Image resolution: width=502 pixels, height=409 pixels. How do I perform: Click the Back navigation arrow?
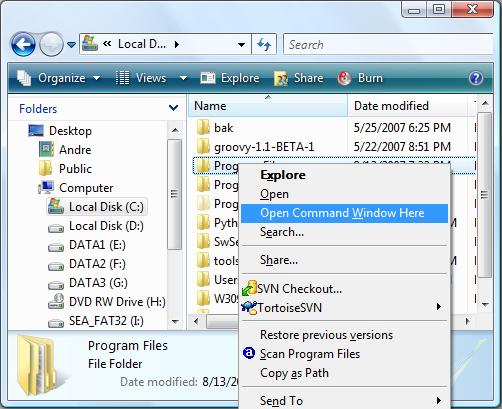[23, 44]
